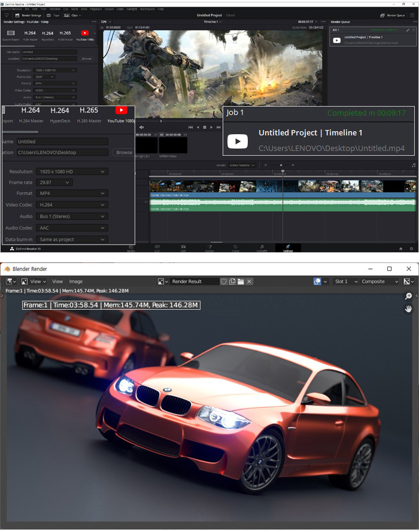Open Render Settings panel three-dot options

tap(94, 22)
